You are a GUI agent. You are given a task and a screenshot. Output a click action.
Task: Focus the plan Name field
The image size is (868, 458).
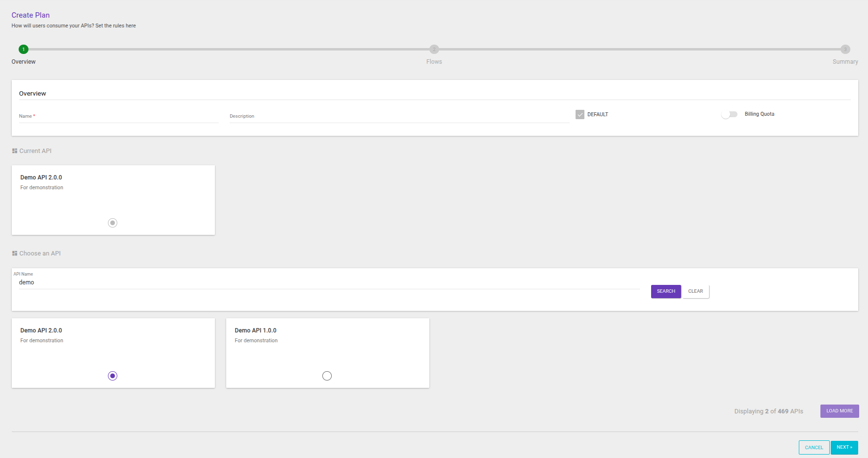click(x=119, y=117)
